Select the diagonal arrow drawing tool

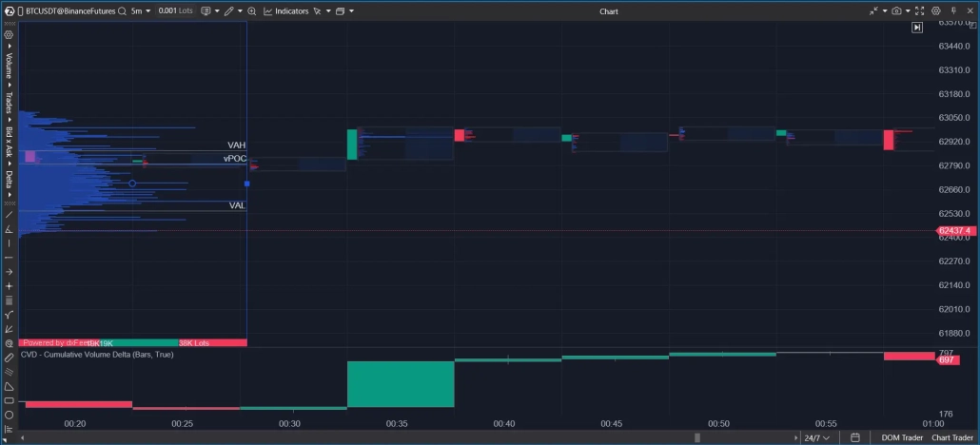[9, 329]
